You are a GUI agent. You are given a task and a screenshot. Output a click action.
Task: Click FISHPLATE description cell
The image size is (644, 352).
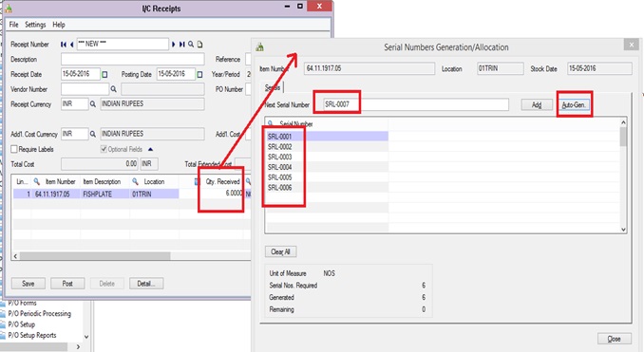(104, 194)
